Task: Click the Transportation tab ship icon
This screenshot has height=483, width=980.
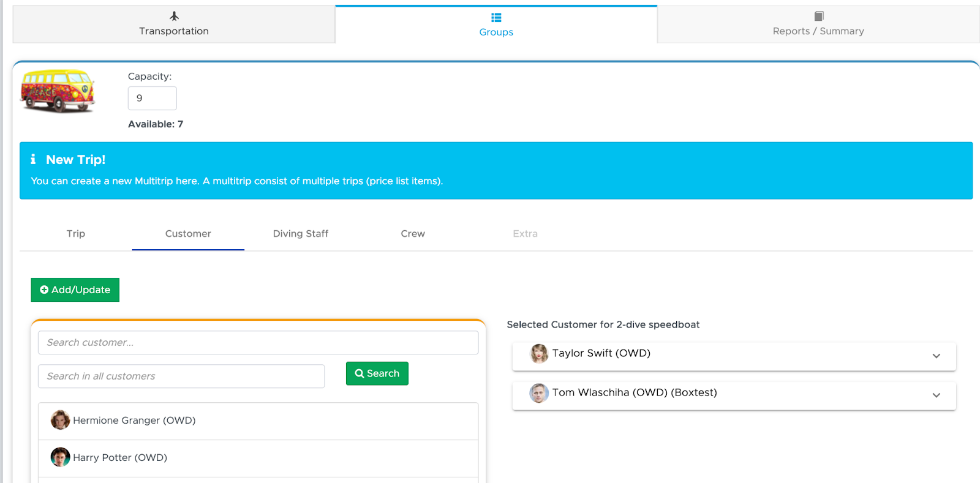Action: coord(174,16)
